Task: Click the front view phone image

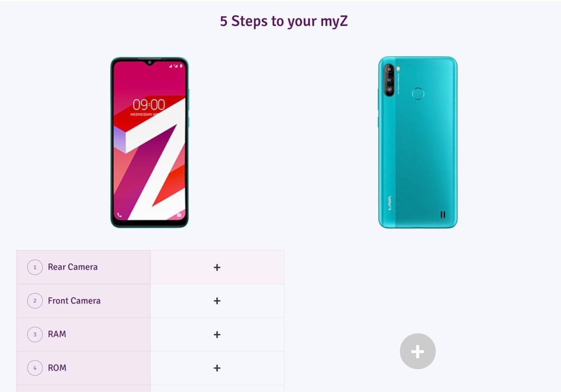Action: (x=149, y=142)
